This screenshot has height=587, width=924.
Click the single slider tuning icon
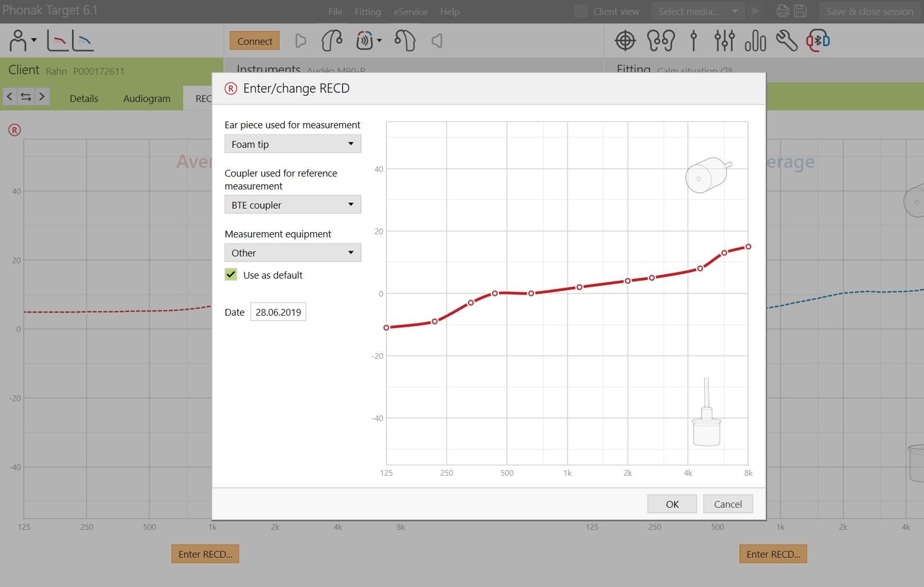coord(694,40)
